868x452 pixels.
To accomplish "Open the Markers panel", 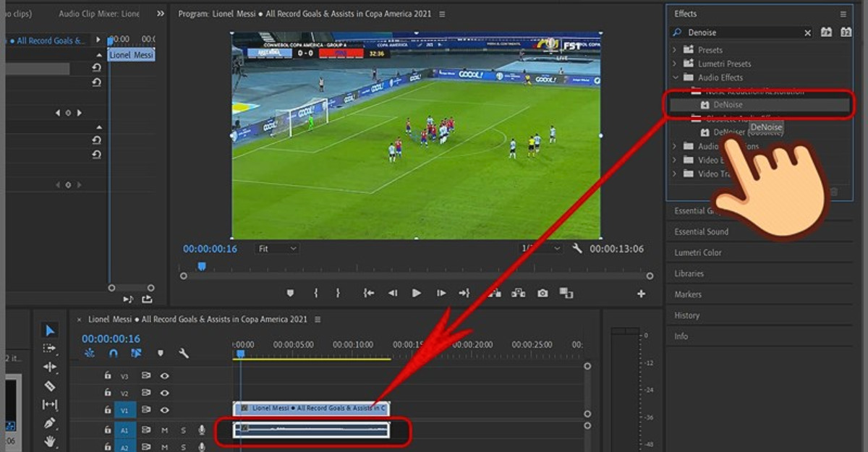I will coord(688,294).
